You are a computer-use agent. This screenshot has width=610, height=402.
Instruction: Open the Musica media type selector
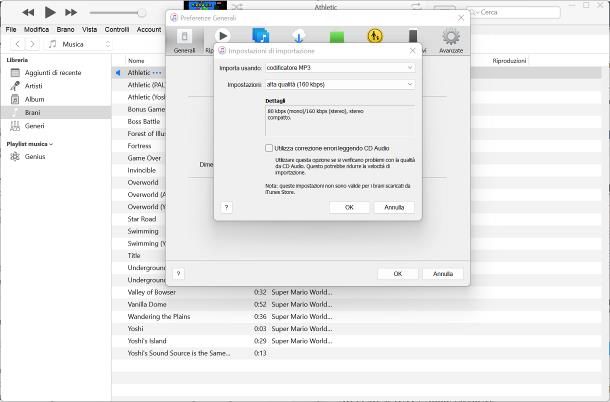coord(79,44)
